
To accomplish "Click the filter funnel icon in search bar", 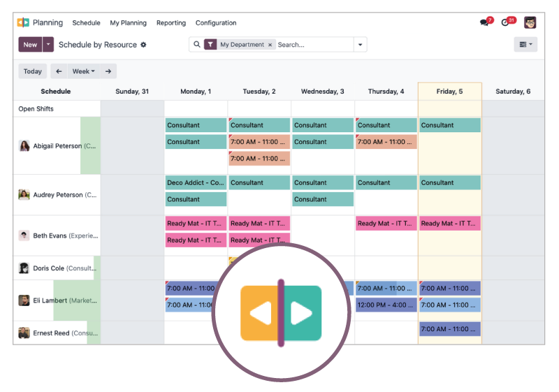I will [x=210, y=45].
